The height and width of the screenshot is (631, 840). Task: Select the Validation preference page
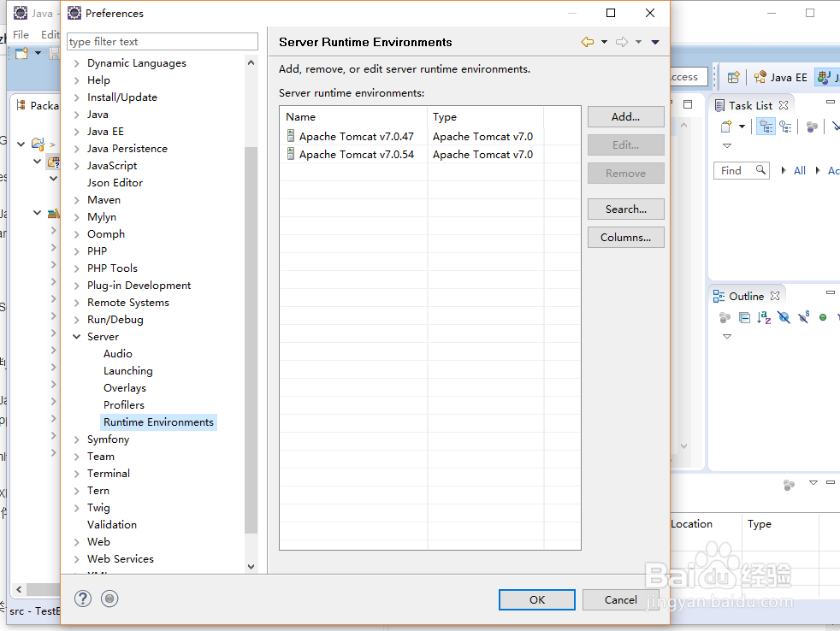[x=112, y=524]
